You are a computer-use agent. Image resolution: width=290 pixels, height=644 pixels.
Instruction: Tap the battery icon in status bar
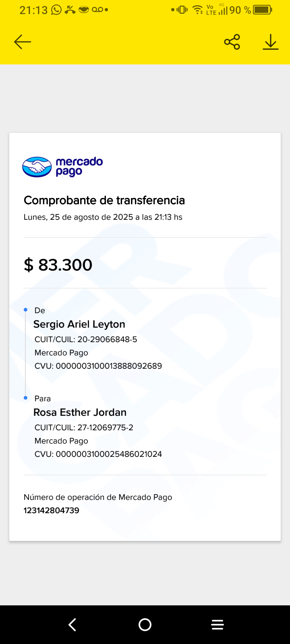pyautogui.click(x=262, y=10)
